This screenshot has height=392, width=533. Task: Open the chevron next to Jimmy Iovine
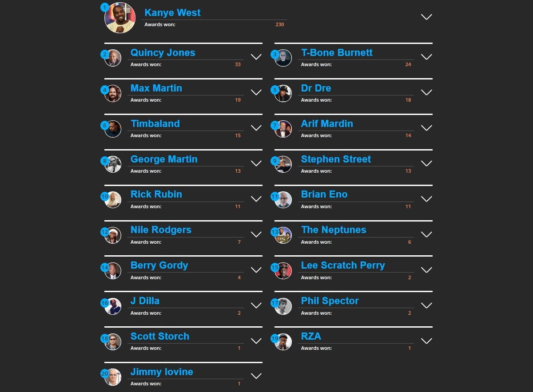pos(256,376)
